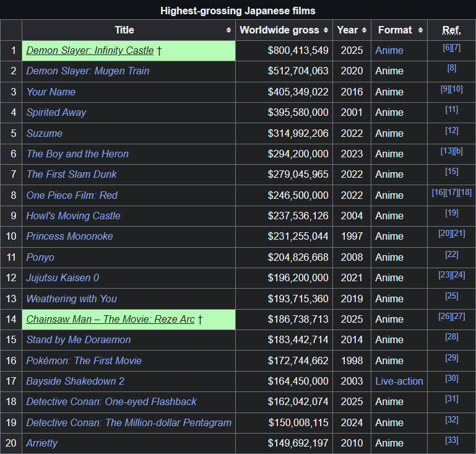476x454 pixels.
Task: Open reference [28] for Stand by Me Doraemon
Action: (452, 337)
